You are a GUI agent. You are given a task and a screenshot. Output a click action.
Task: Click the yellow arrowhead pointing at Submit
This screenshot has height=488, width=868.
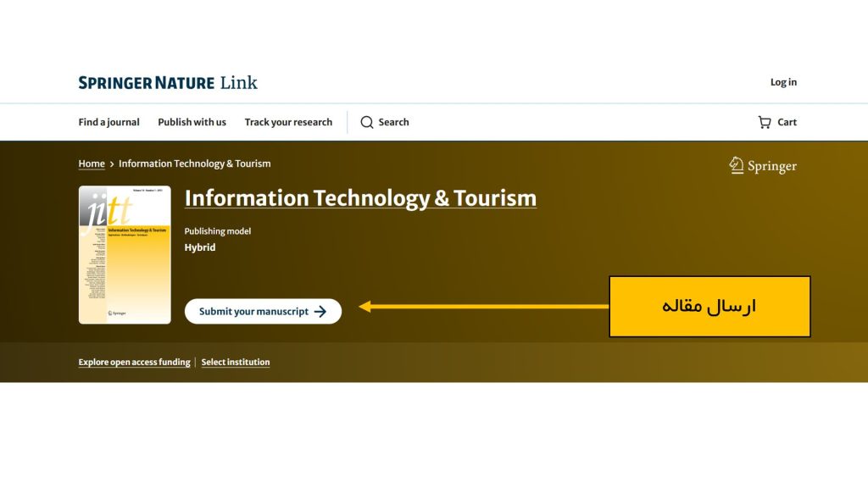[x=364, y=307]
